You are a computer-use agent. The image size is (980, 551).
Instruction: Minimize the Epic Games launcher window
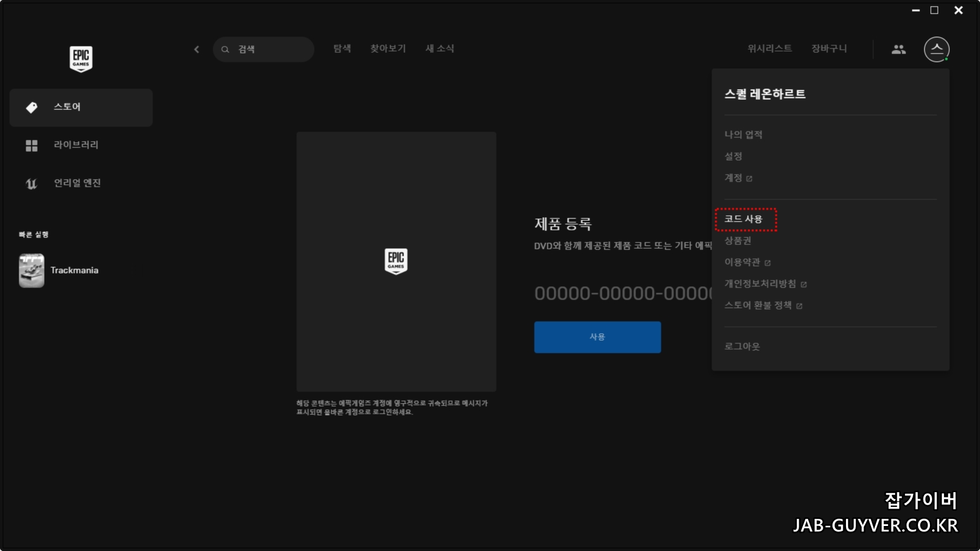click(x=916, y=10)
